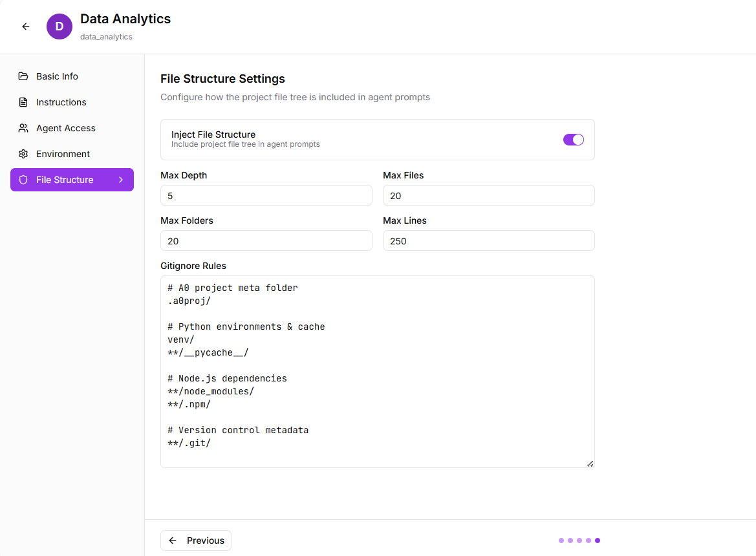Grab the Gitignore textarea resize handle
The width and height of the screenshot is (756, 556).
(x=590, y=464)
